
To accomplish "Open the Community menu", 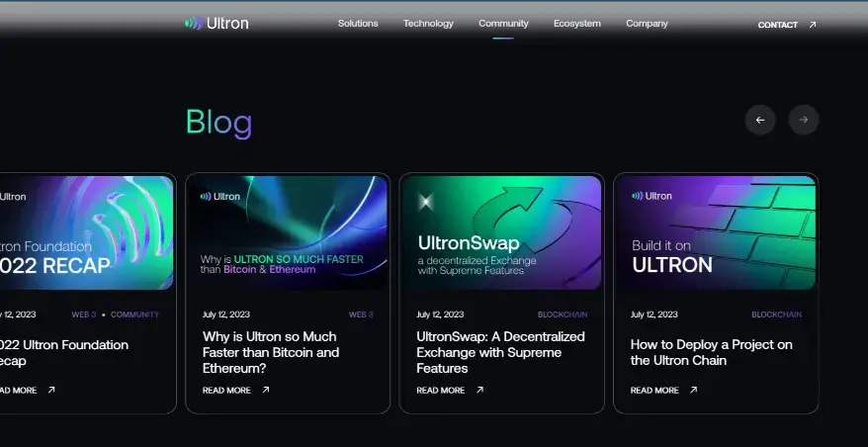I will (x=503, y=24).
